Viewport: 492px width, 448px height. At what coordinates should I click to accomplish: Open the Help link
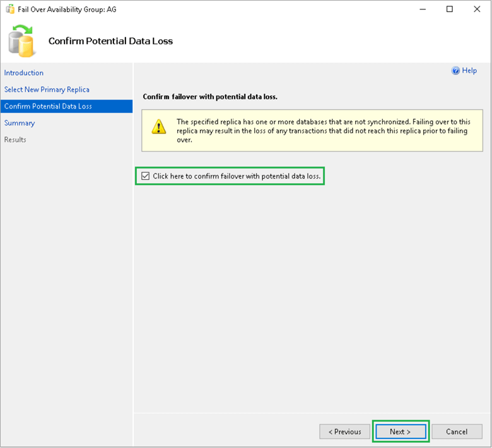coord(469,71)
